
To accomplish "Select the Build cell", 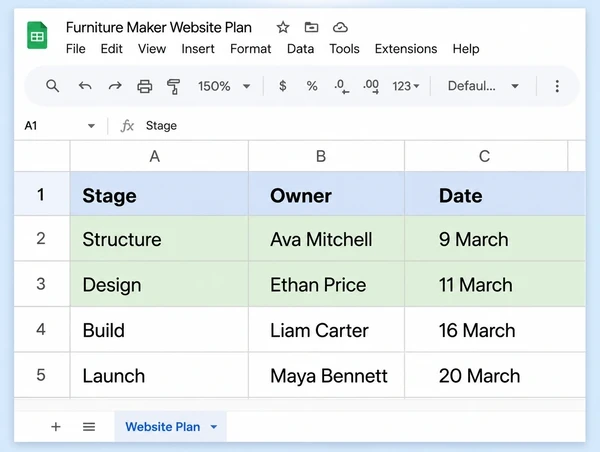I will [159, 330].
